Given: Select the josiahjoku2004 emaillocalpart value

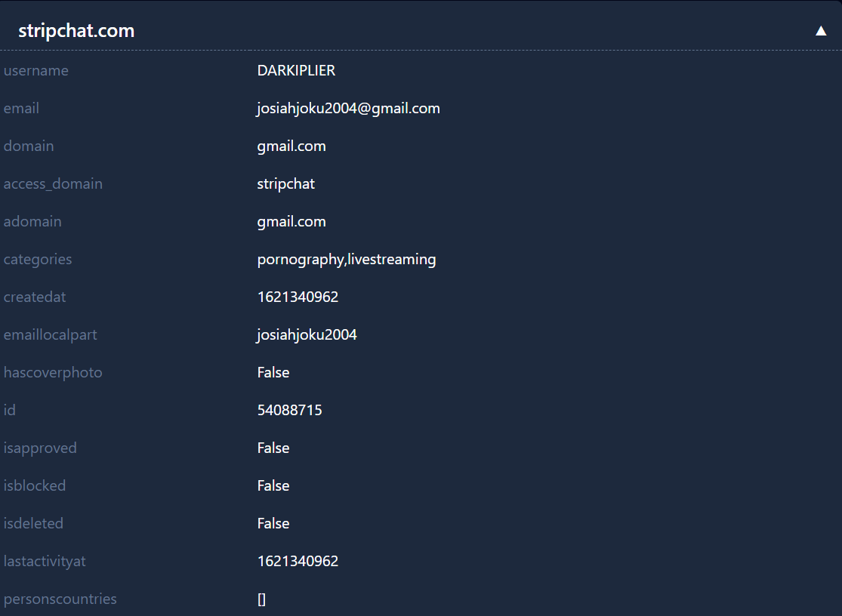Looking at the screenshot, I should click(306, 335).
